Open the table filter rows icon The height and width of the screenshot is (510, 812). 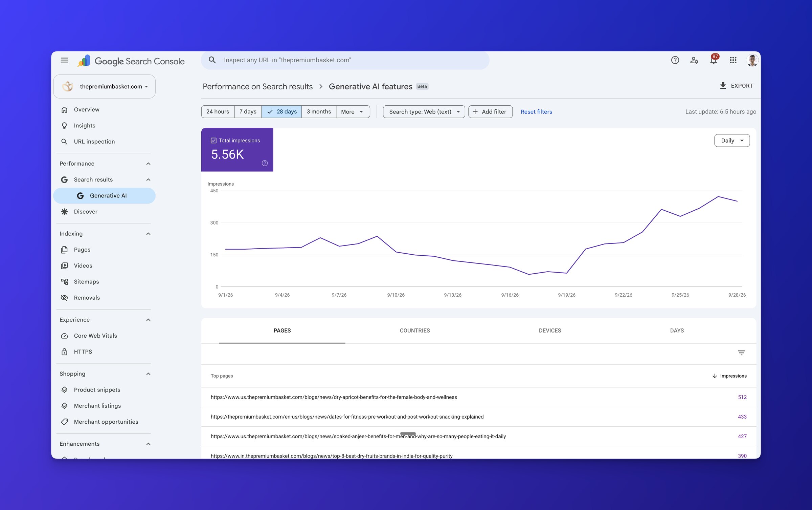click(x=741, y=353)
